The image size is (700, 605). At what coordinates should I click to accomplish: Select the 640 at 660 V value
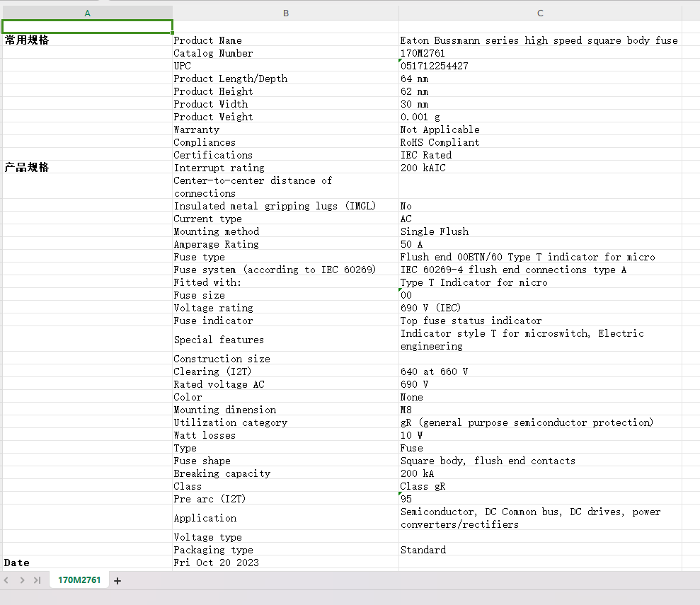(540, 371)
